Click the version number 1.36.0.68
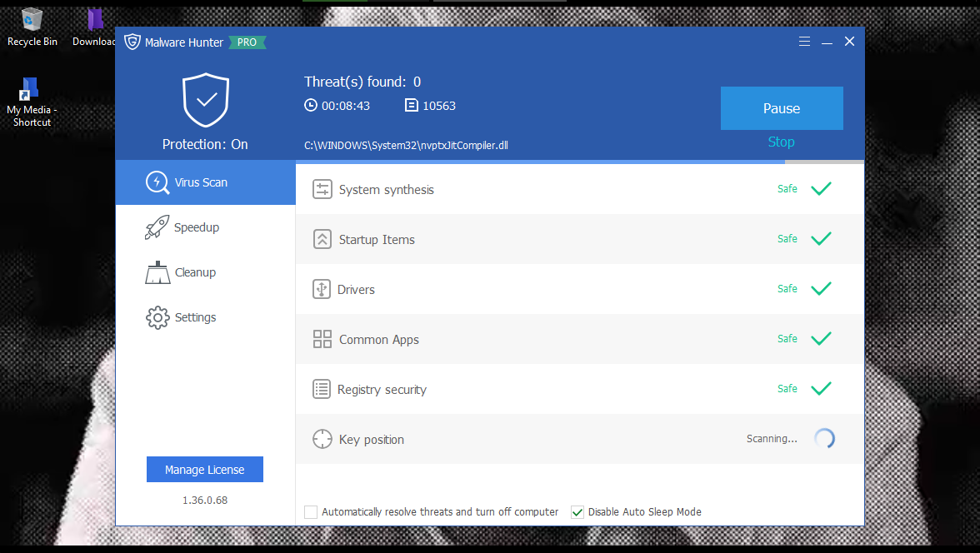This screenshot has height=553, width=980. click(x=205, y=501)
